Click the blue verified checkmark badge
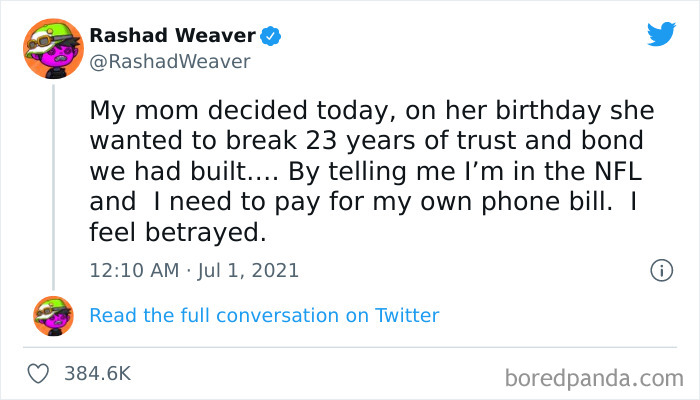Image resolution: width=700 pixels, height=400 pixels. point(270,37)
